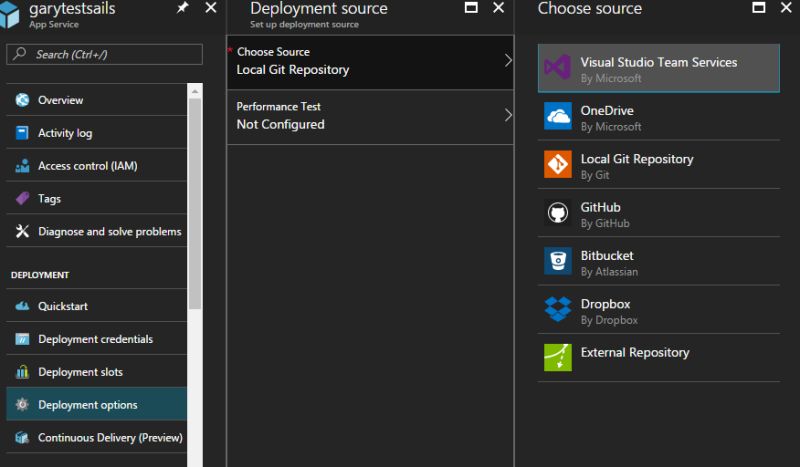The height and width of the screenshot is (467, 800).
Task: Click the OneDrive cloud logo
Action: click(558, 116)
